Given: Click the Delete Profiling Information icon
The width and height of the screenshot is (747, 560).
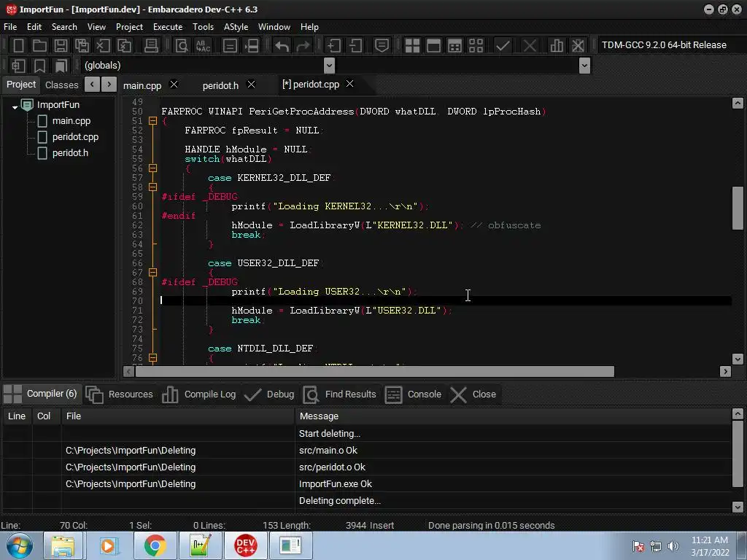Looking at the screenshot, I should 578,46.
